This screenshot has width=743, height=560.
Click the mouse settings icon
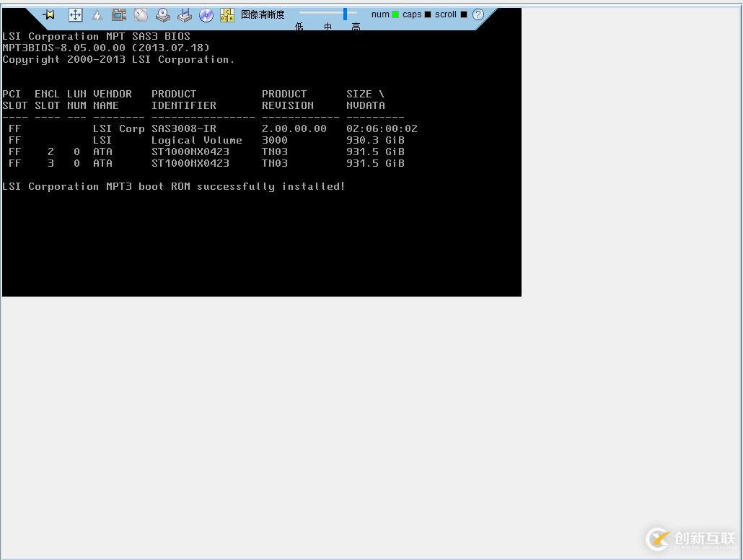pyautogui.click(x=141, y=14)
